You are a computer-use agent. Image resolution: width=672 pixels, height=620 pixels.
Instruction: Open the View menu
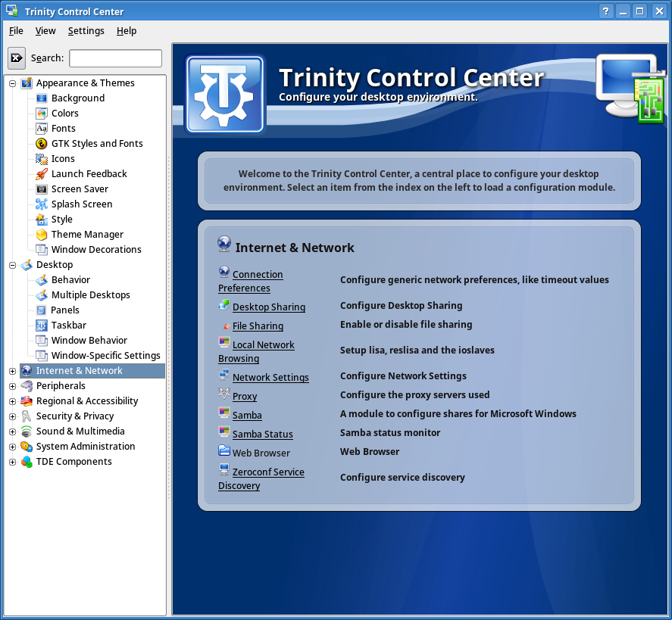(45, 31)
